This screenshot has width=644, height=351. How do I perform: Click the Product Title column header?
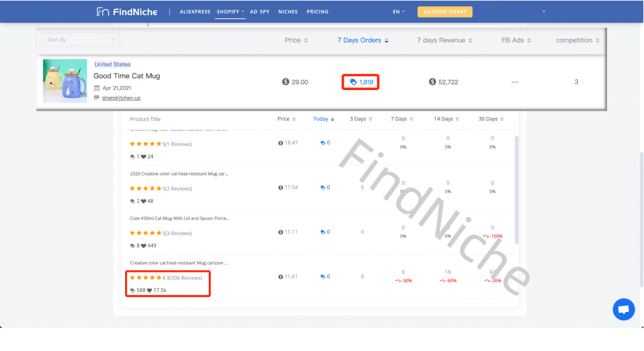[x=145, y=119]
